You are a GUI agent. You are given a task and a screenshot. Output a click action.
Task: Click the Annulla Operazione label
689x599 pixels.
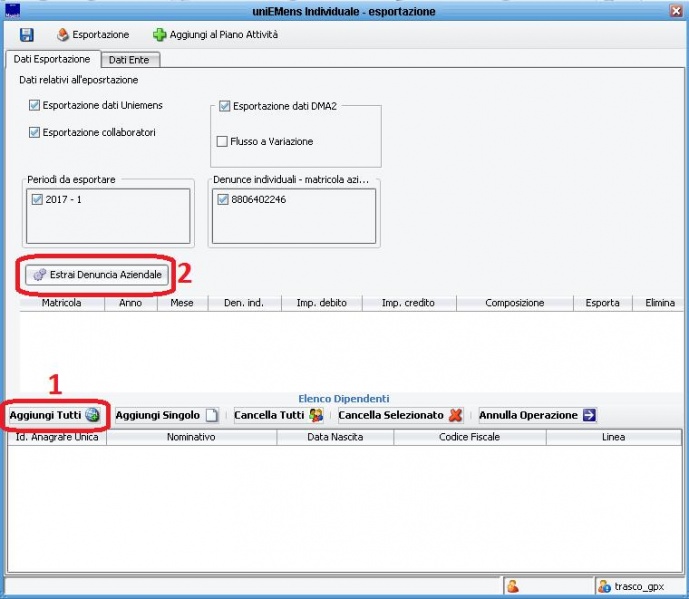(528, 415)
